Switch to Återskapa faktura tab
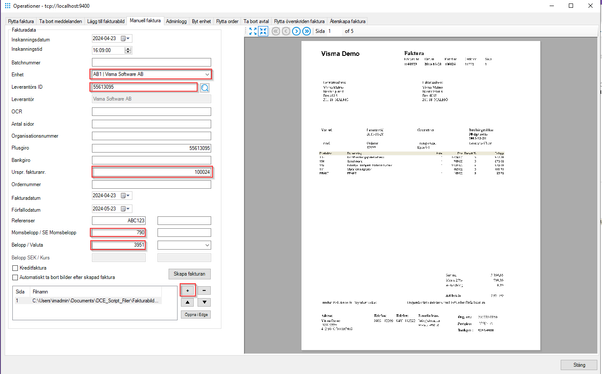Screen dimensions: 602x374 [x=347, y=22]
